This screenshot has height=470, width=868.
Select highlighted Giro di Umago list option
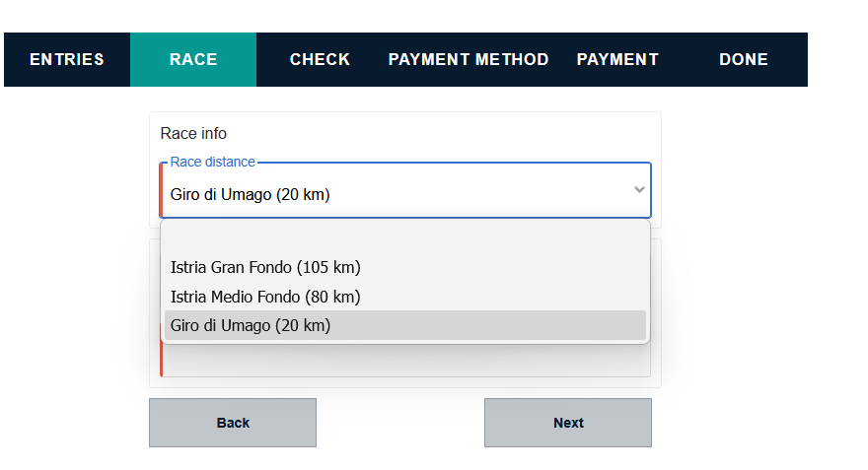tap(251, 325)
